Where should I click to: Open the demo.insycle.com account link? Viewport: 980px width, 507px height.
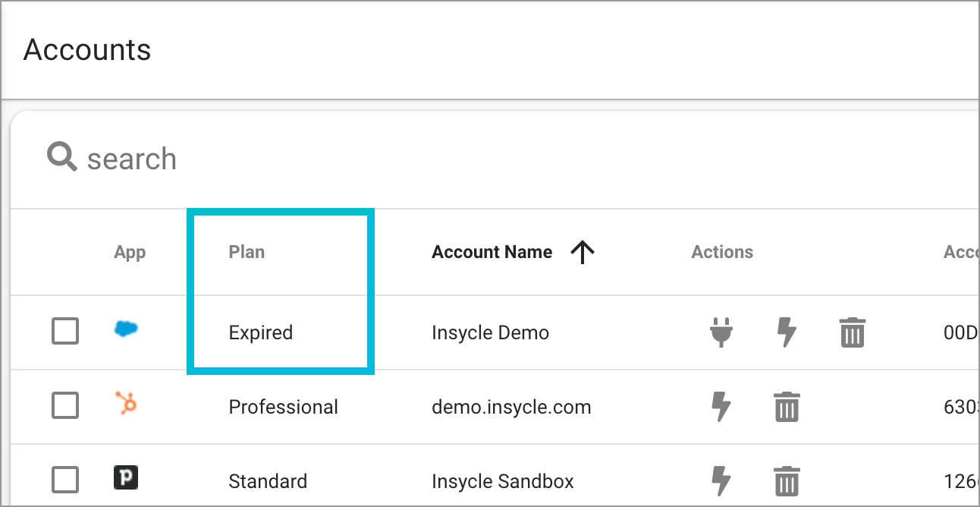pos(511,407)
